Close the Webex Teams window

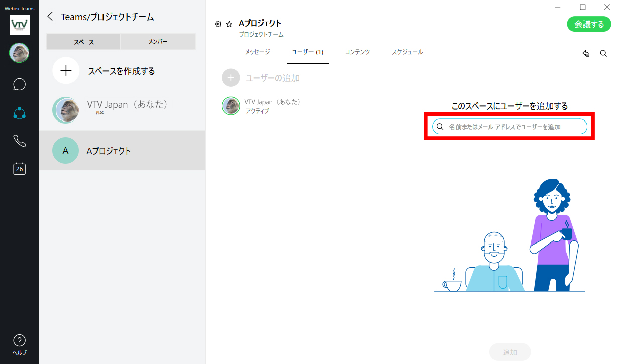(x=607, y=7)
